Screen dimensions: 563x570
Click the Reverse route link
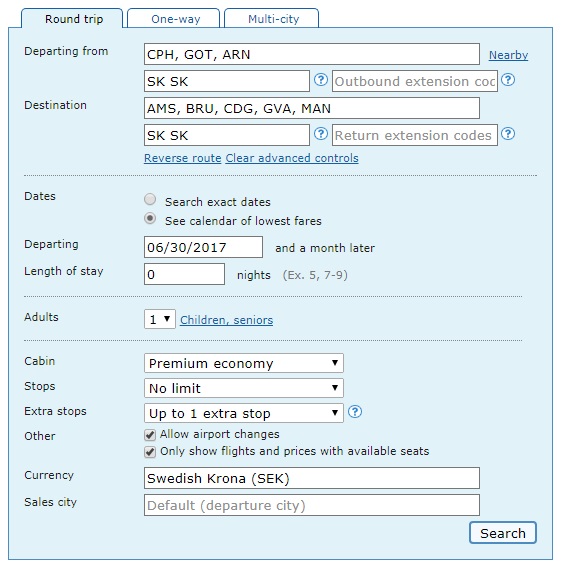point(182,158)
